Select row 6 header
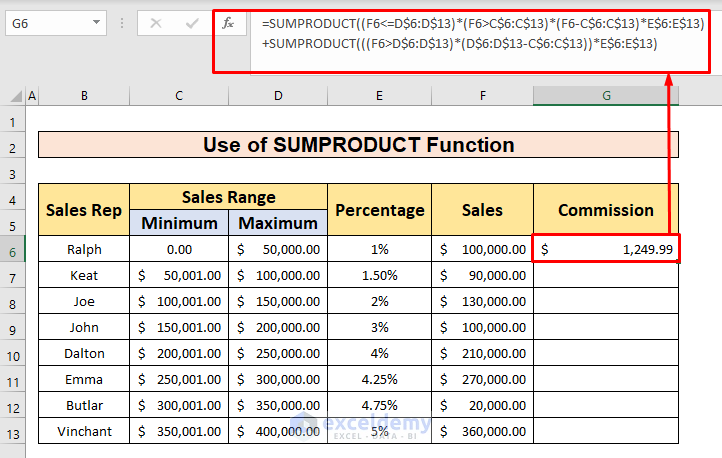722x458 pixels. [x=13, y=250]
